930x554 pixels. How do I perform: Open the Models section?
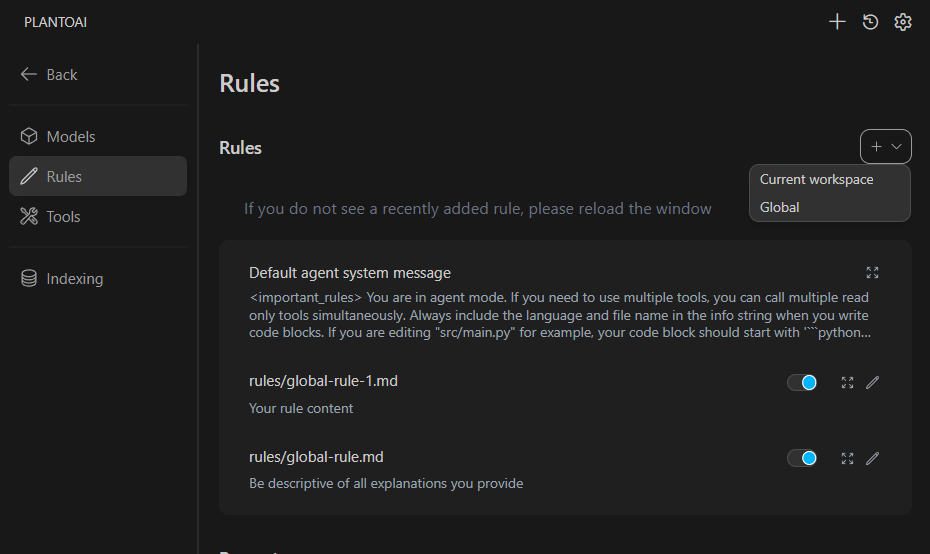tap(98, 136)
